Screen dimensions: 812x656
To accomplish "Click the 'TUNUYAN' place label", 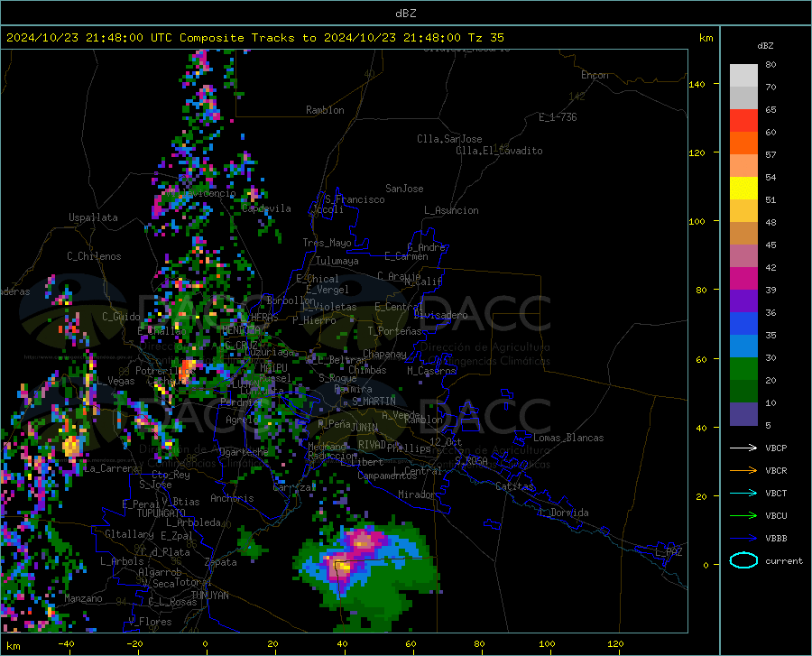I will 209,595.
